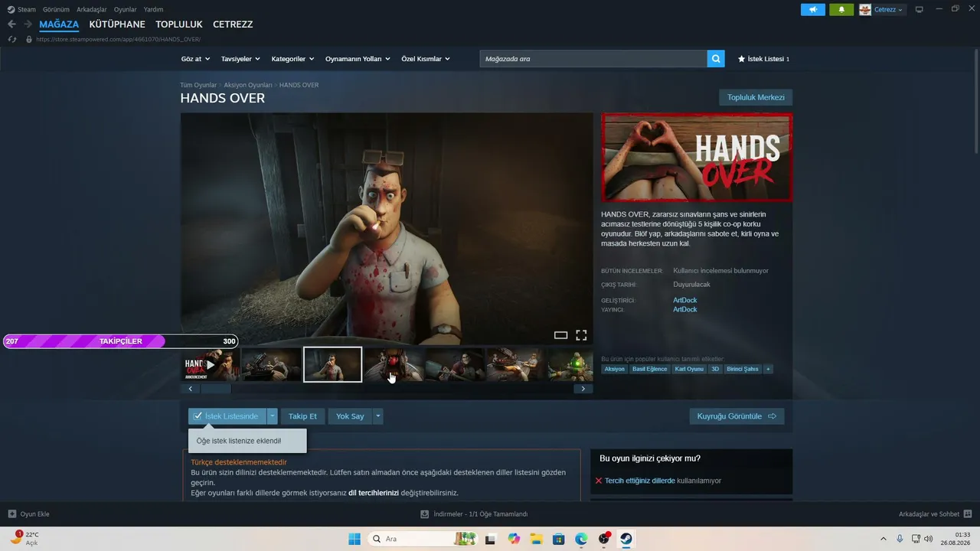Open the Cetrezz account dropdown
The height and width of the screenshot is (551, 980).
tap(889, 9)
